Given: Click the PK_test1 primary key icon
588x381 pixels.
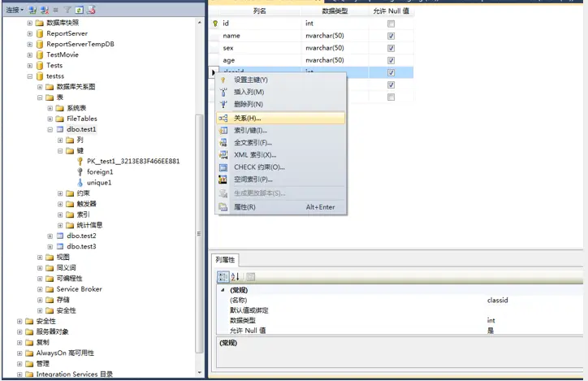Looking at the screenshot, I should point(80,161).
